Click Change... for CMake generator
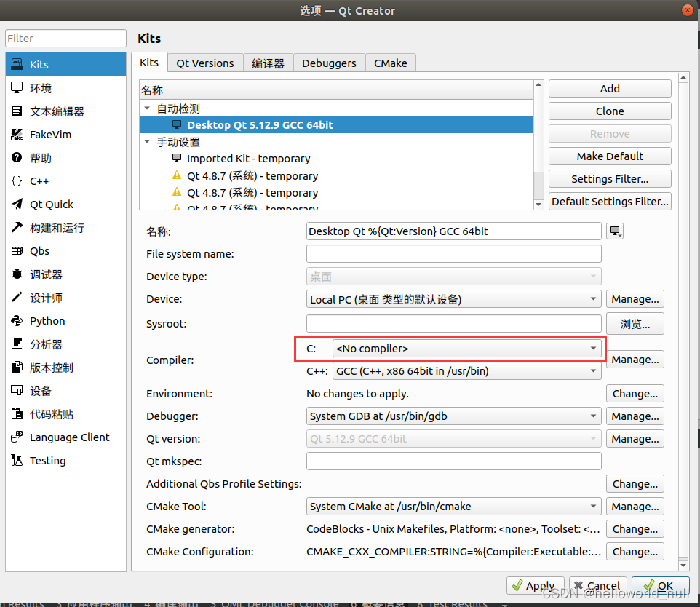 [635, 529]
